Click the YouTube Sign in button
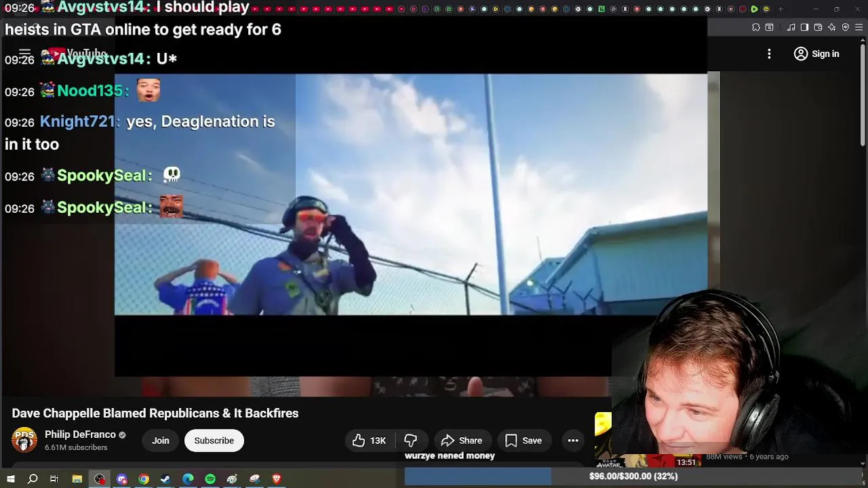This screenshot has height=488, width=868. pos(817,54)
